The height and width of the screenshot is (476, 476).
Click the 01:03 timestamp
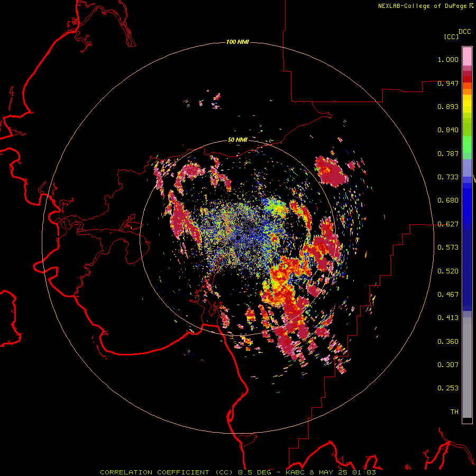tap(365, 472)
